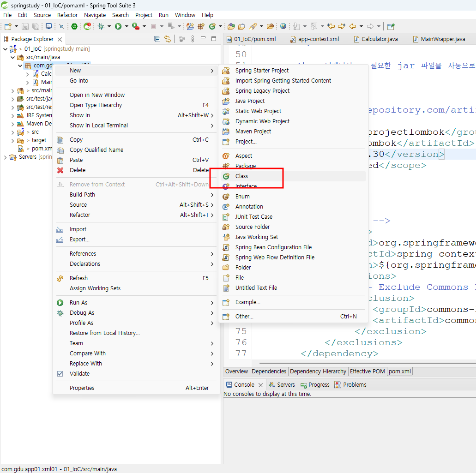Open dropdown arrow next to New wizard icon

point(17,26)
